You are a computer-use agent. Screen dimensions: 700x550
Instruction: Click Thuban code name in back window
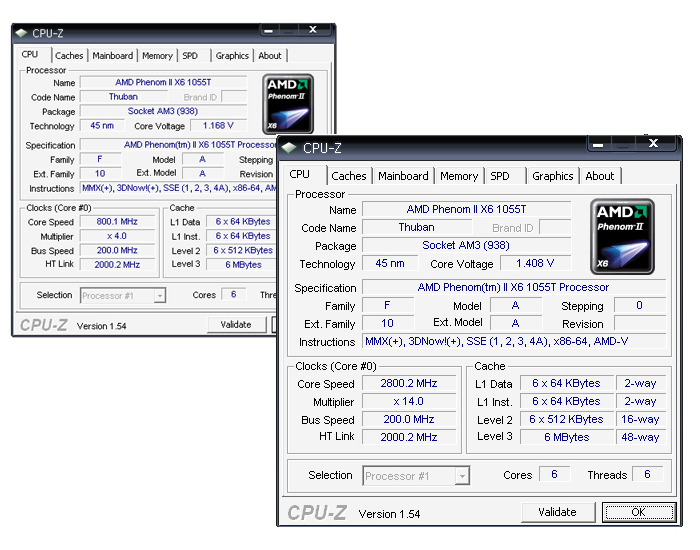coord(124,96)
